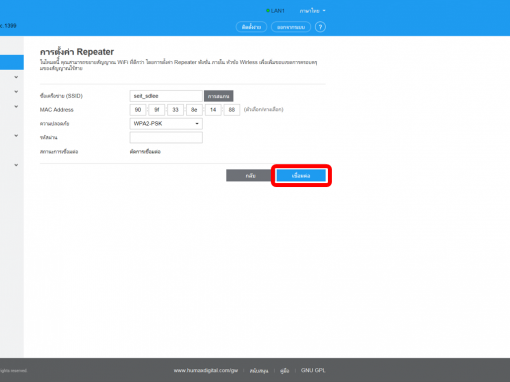
Task: Expand the third sidebar chevron
Action: (x=16, y=107)
